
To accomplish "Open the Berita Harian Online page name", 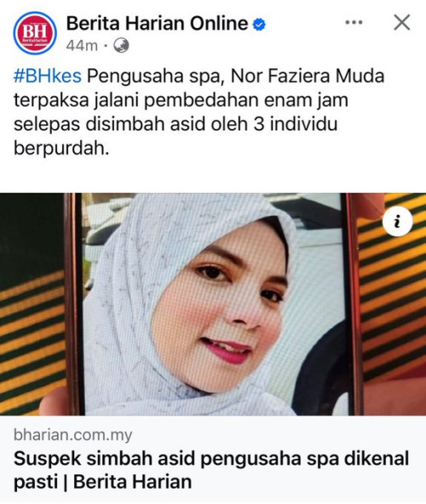I will (157, 24).
